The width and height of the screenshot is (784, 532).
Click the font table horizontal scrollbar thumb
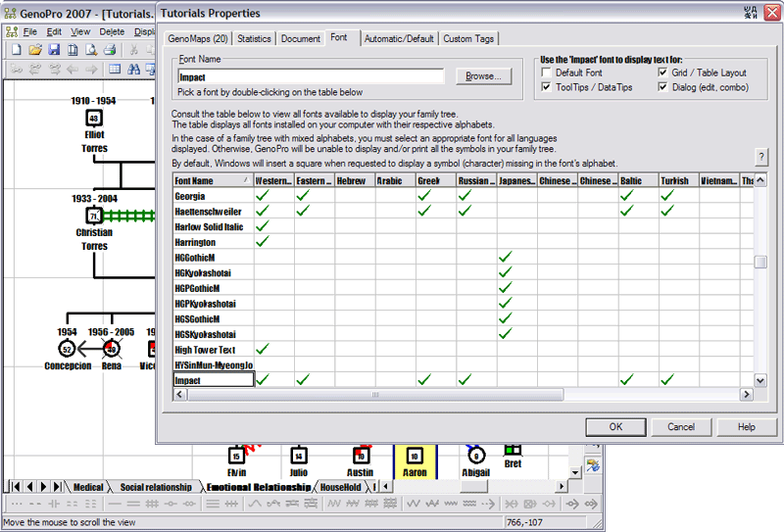(375, 395)
